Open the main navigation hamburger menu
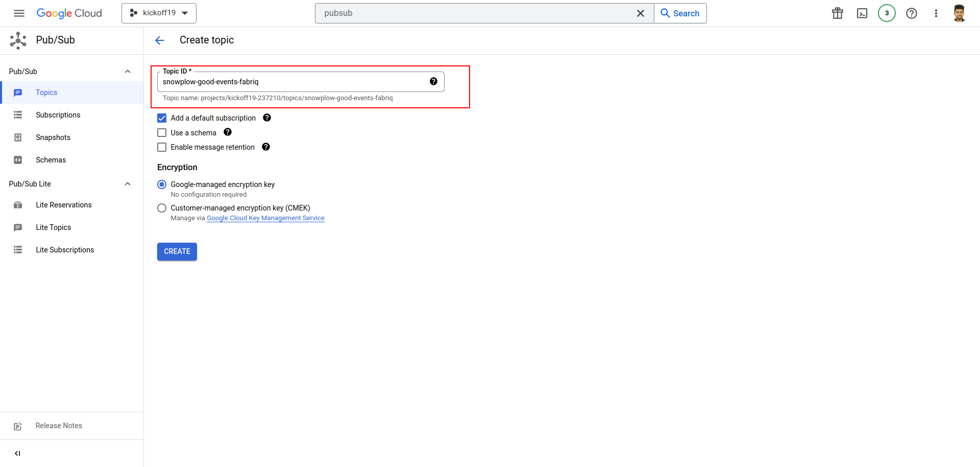 point(19,13)
